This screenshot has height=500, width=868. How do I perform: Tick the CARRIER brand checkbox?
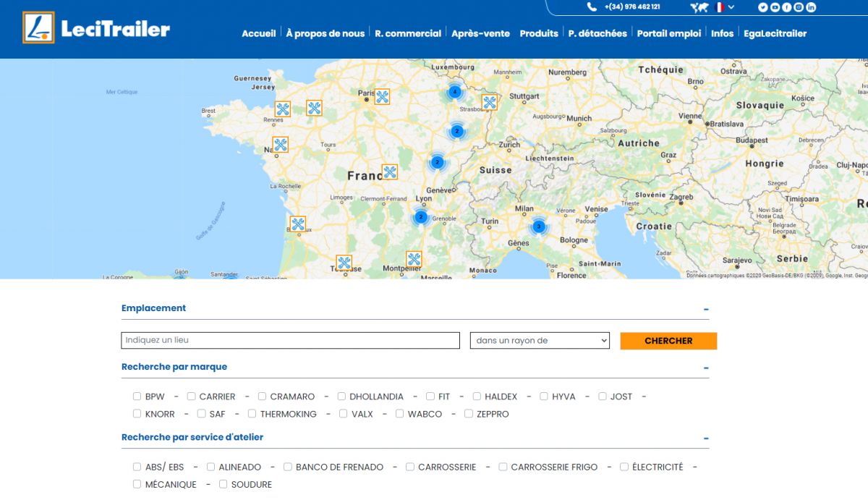(x=191, y=397)
